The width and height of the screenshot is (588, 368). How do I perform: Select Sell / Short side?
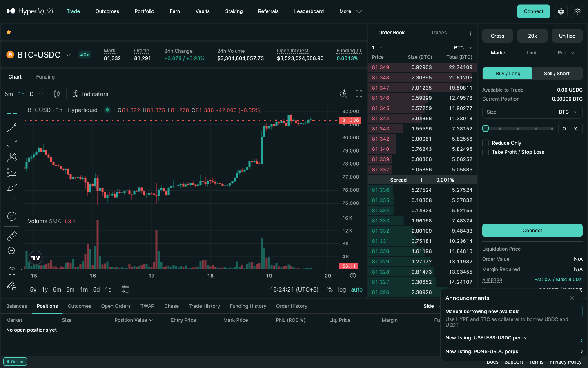tap(557, 74)
